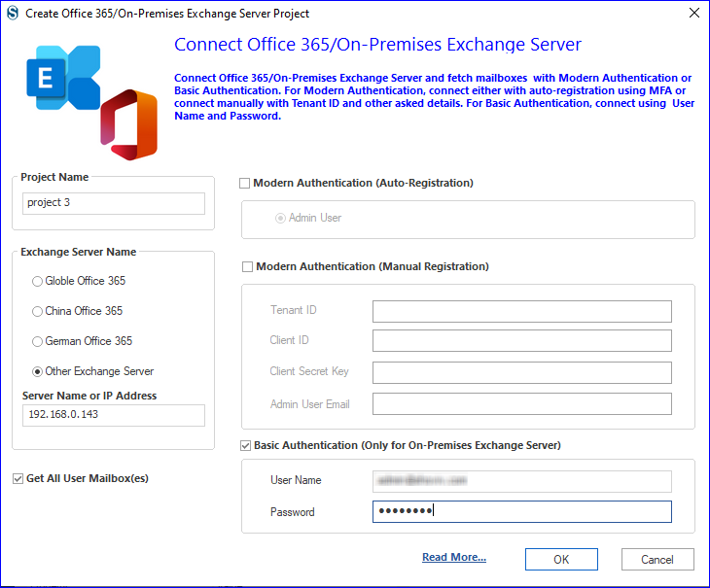Toggle Get All User Mailbox(es) checkbox
Screen dimensions: 710x588
click(x=18, y=478)
